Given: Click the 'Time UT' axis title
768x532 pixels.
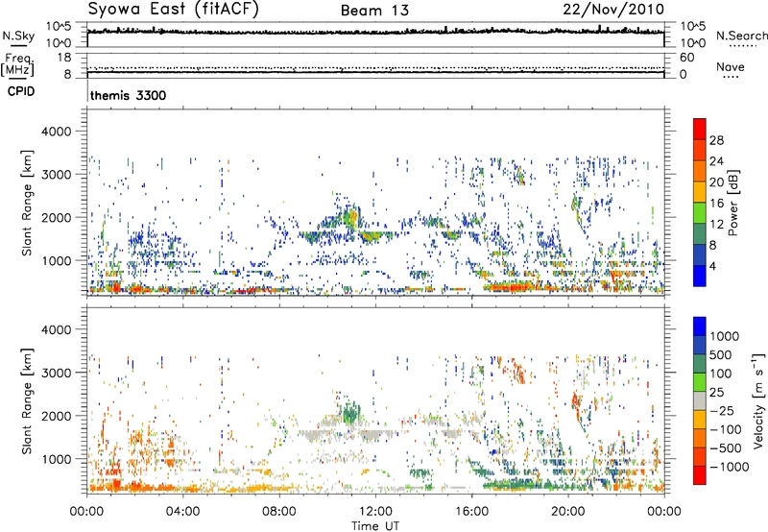Looking at the screenshot, I should click(375, 526).
